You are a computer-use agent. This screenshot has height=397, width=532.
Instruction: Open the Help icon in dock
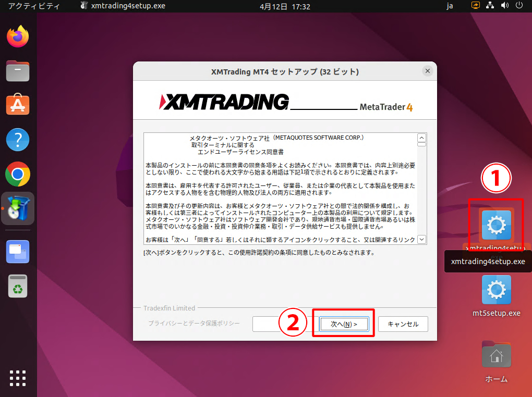[x=18, y=140]
